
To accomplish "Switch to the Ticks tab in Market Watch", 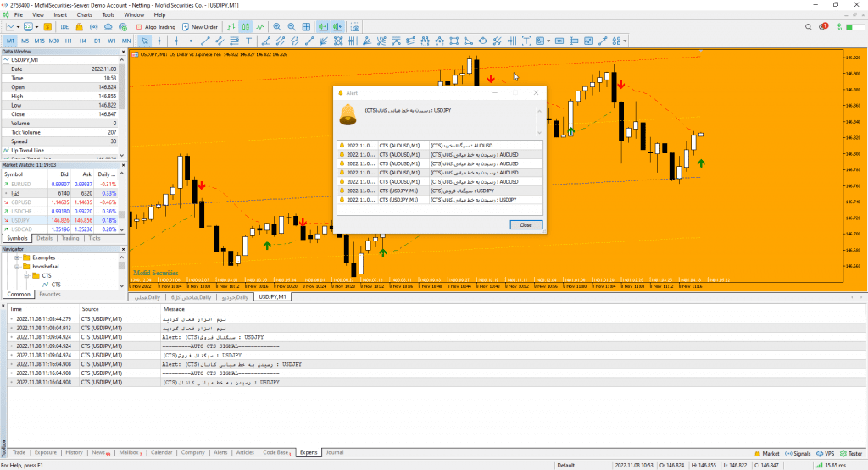I will (95, 238).
